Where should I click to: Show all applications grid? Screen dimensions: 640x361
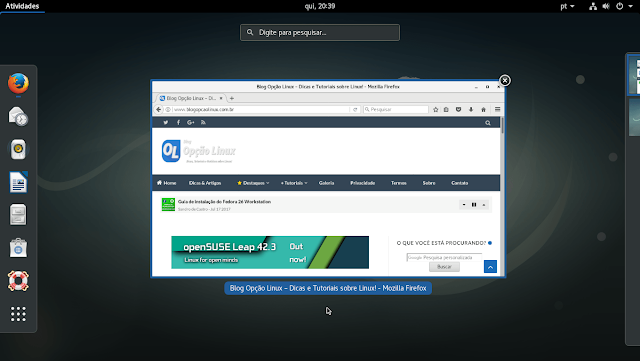coord(18,314)
